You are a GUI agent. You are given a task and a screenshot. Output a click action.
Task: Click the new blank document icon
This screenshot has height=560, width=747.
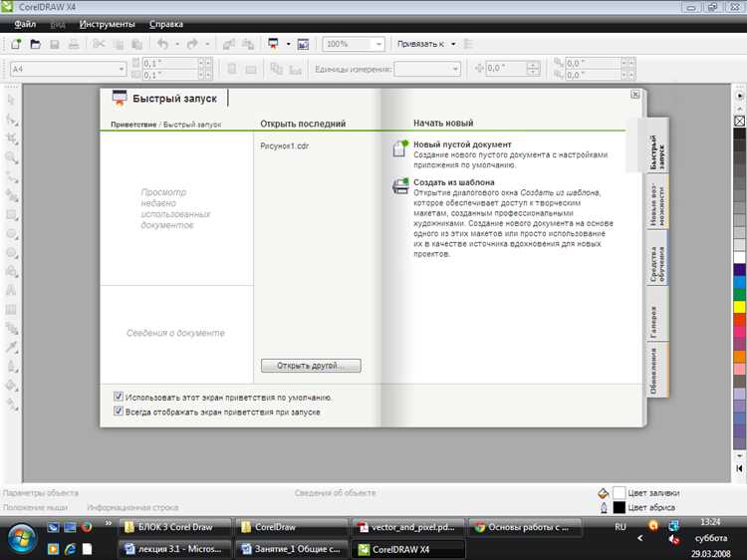click(x=400, y=148)
